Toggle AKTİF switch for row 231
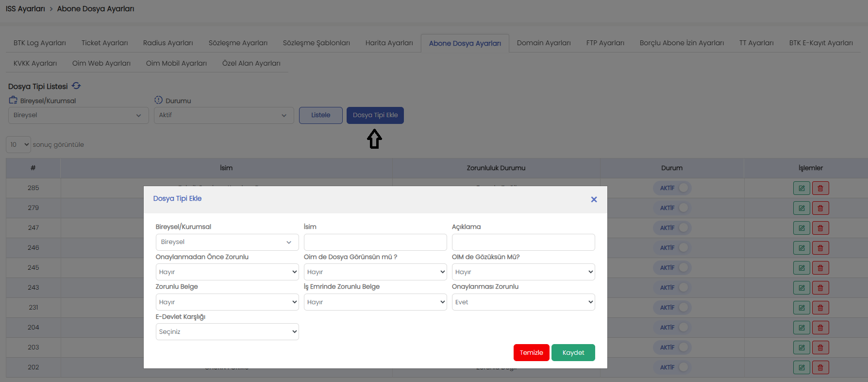The height and width of the screenshot is (382, 868). click(x=672, y=308)
